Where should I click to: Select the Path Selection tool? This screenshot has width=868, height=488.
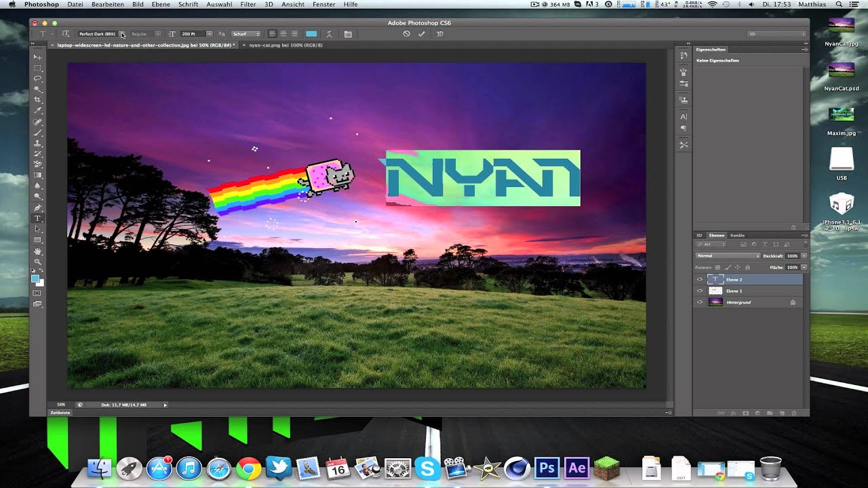[x=39, y=229]
